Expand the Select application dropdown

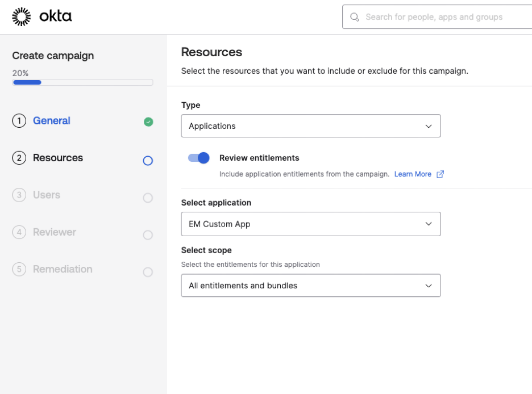(x=310, y=224)
